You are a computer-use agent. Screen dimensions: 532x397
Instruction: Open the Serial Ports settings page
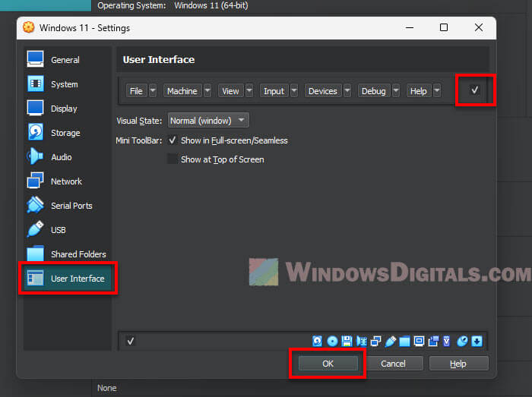point(67,206)
